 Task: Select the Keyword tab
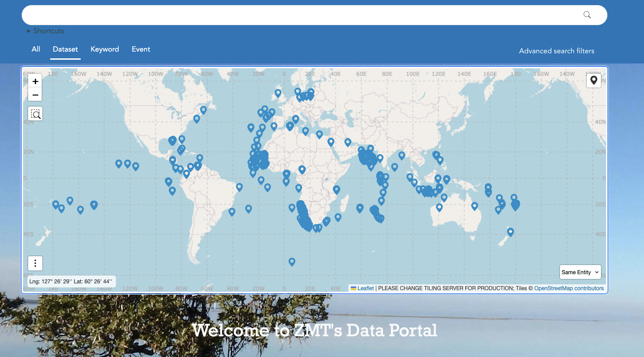point(105,49)
